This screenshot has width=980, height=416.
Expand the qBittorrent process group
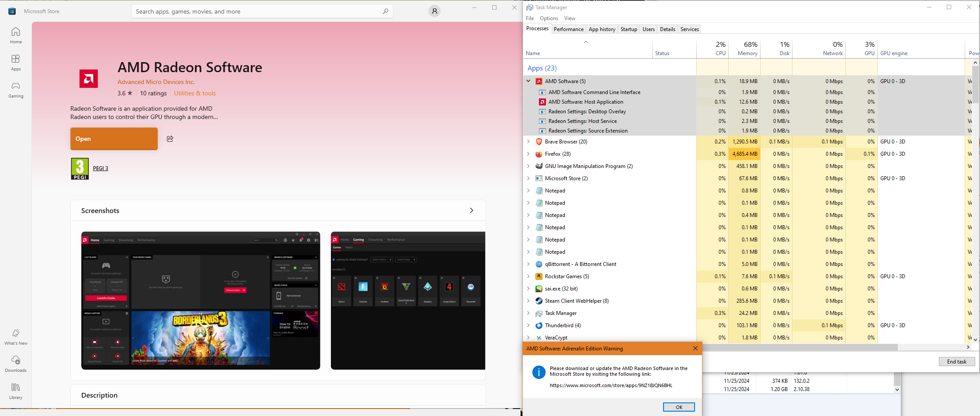(x=528, y=264)
